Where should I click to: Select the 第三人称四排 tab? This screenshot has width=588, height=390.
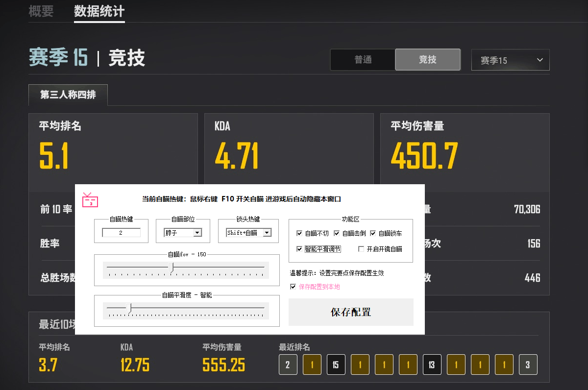(68, 96)
